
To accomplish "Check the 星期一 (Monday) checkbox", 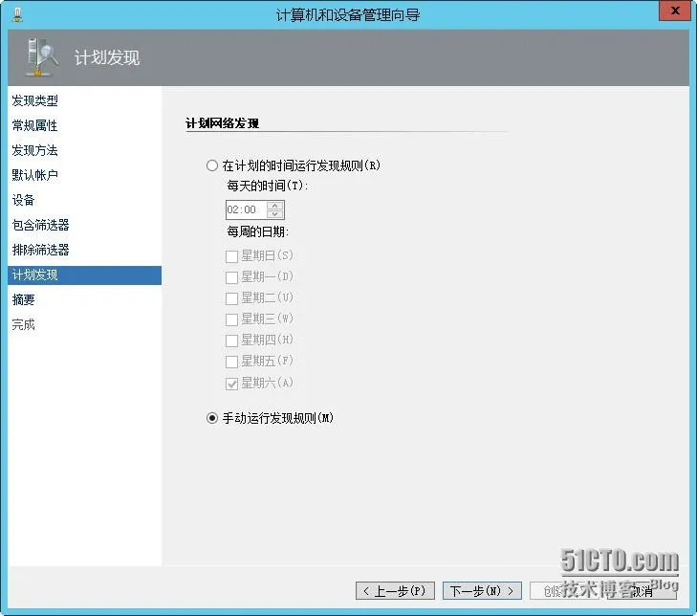I will pyautogui.click(x=231, y=277).
